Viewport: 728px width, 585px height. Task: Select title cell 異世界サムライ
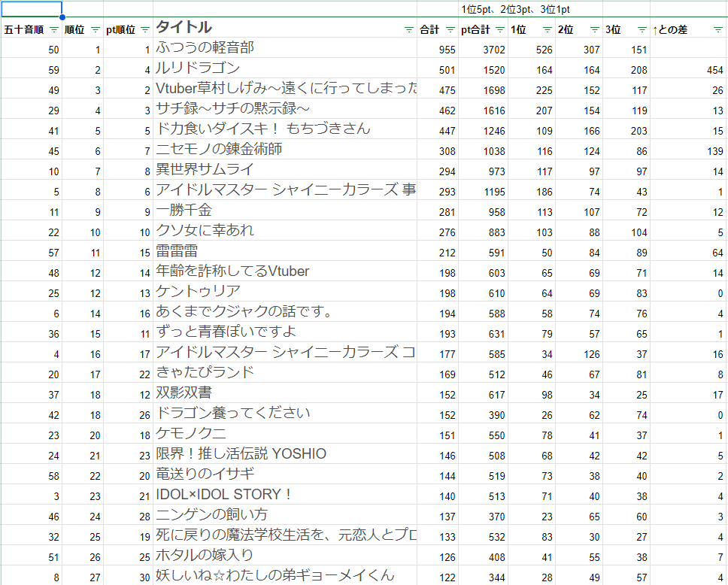(x=284, y=169)
